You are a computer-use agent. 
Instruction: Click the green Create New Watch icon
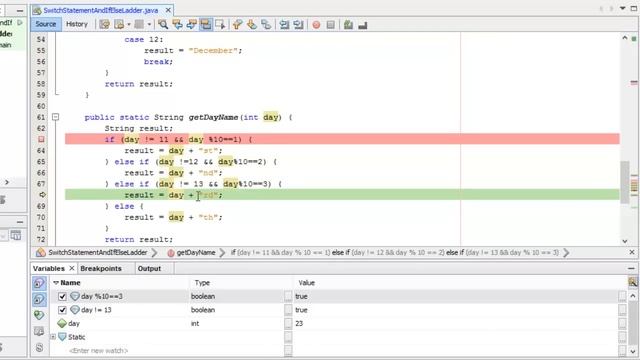click(x=39, y=315)
